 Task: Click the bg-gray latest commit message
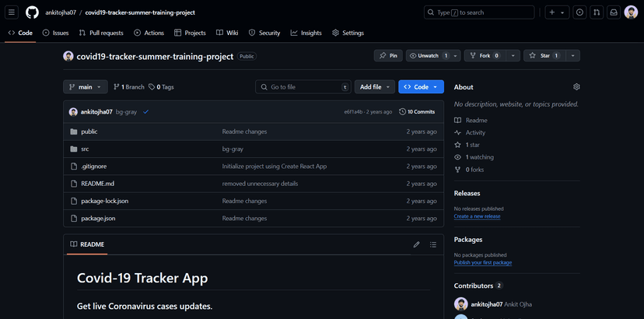126,112
